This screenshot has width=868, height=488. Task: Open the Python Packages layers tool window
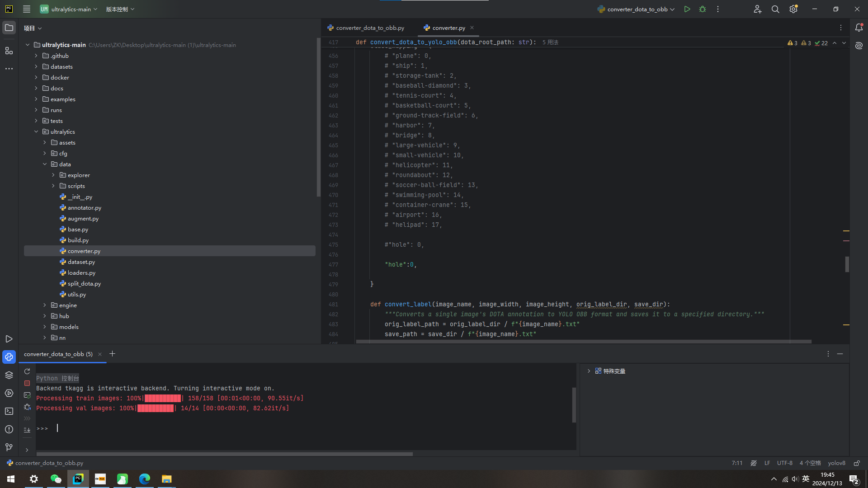(x=9, y=375)
